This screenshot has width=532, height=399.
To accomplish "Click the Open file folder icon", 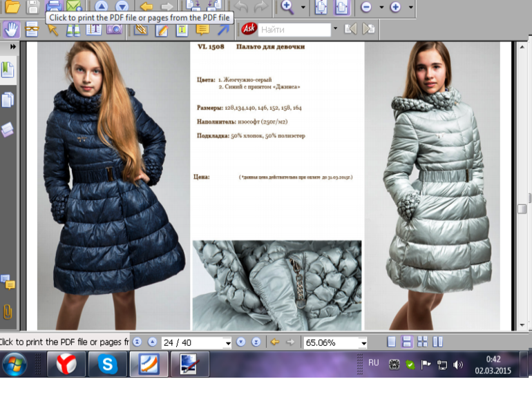I will [x=12, y=7].
